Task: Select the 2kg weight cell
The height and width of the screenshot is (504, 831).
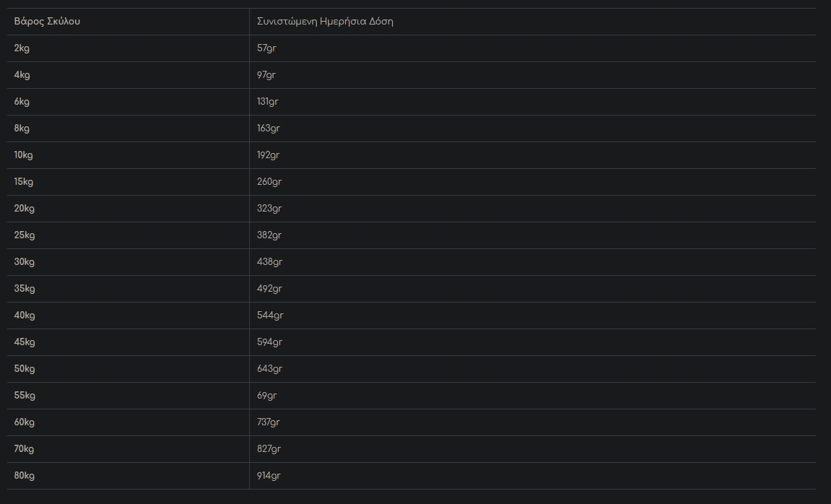Action: pyautogui.click(x=22, y=48)
